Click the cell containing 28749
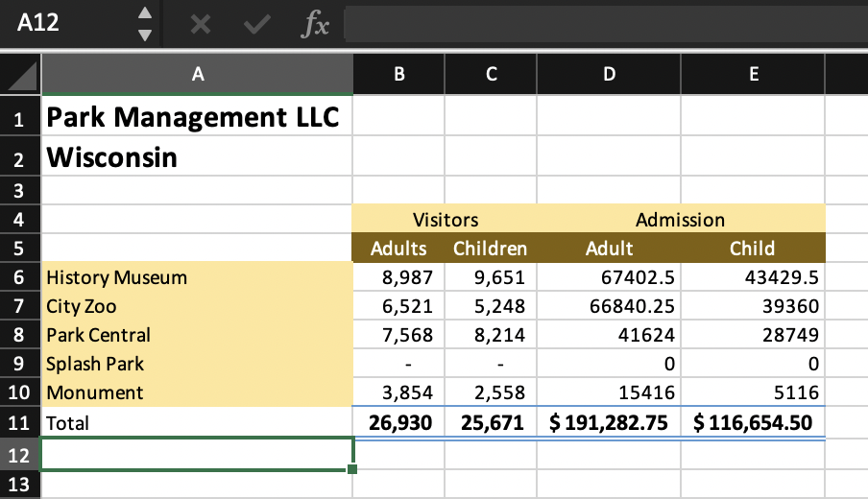 coord(753,335)
